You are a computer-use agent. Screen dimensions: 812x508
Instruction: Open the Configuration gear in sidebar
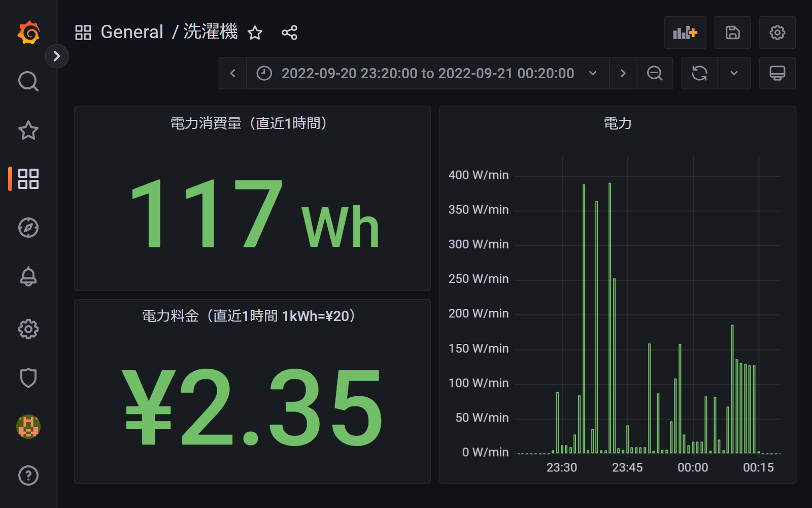pos(28,329)
